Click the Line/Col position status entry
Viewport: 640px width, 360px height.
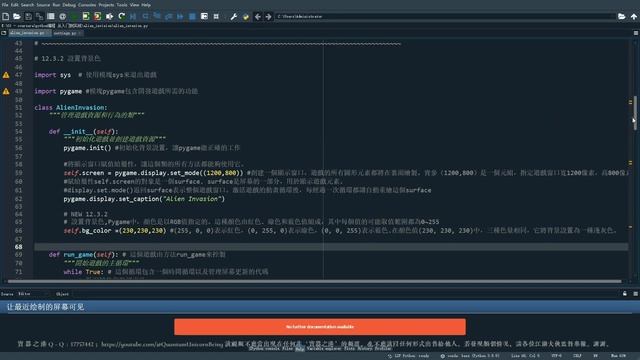(x=525, y=356)
